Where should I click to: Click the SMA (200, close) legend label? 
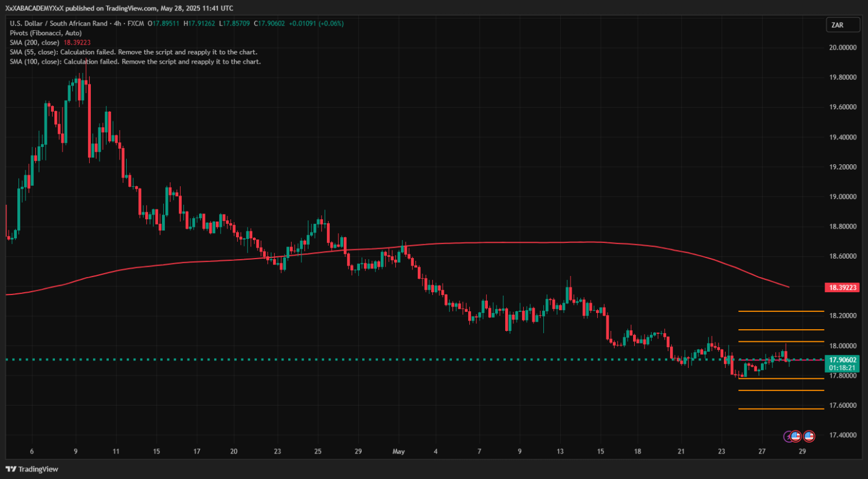click(35, 43)
